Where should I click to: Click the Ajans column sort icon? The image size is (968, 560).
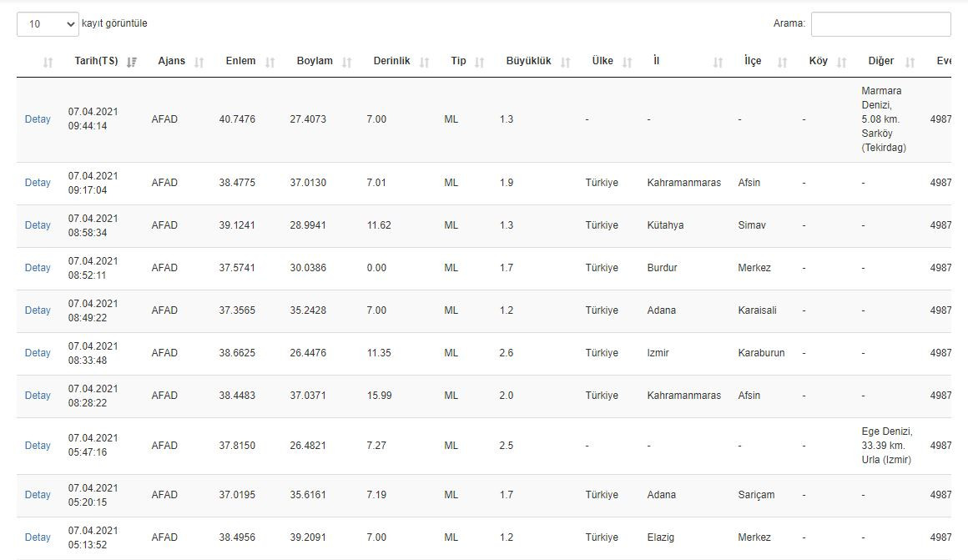tap(199, 62)
